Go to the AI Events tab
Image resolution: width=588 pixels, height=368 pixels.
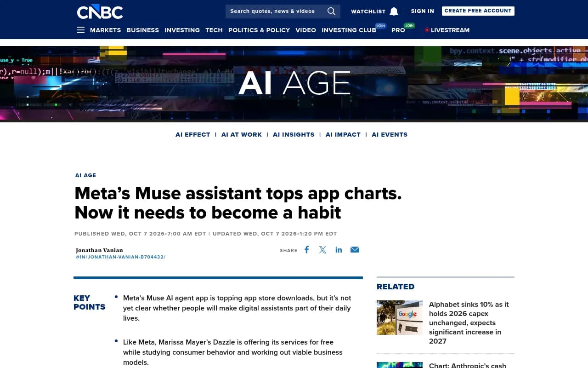[x=390, y=134]
